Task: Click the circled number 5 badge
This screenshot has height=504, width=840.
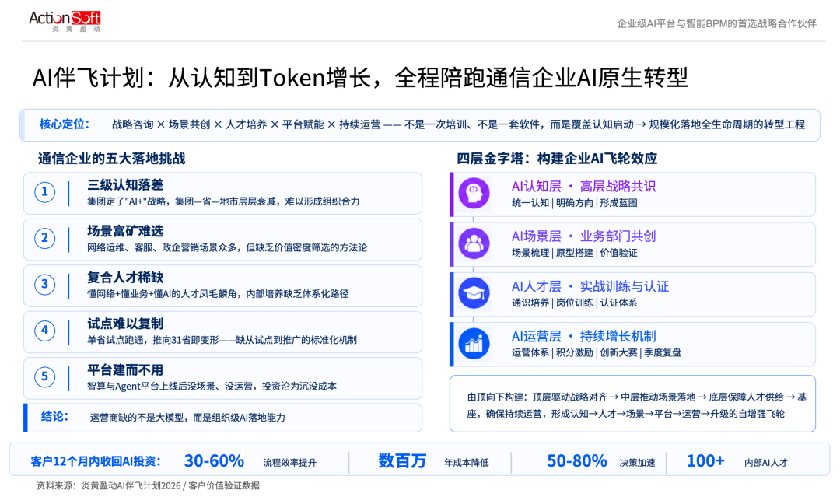Action: pyautogui.click(x=45, y=377)
